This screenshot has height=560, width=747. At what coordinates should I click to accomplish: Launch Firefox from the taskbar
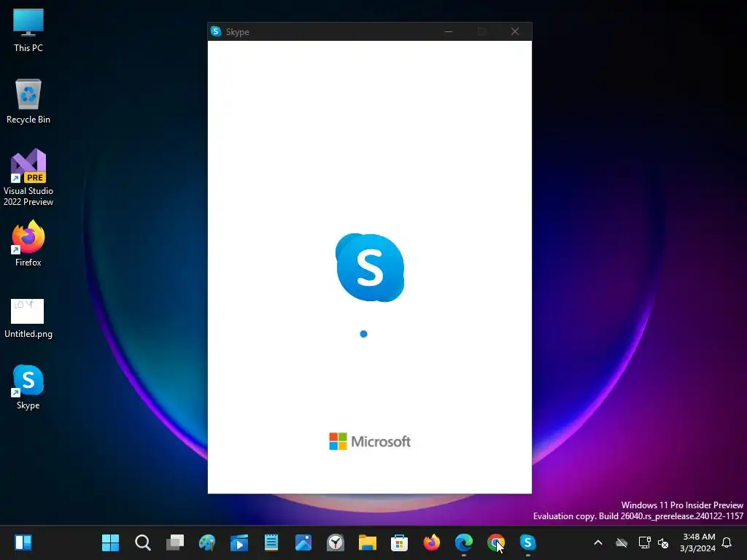tap(432, 542)
